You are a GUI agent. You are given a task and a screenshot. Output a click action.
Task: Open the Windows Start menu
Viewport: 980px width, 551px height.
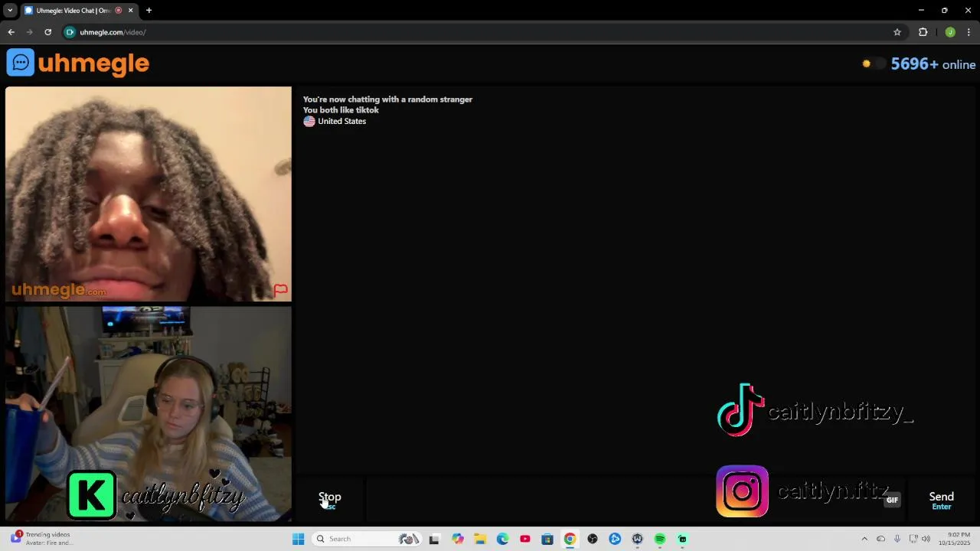[x=298, y=539]
